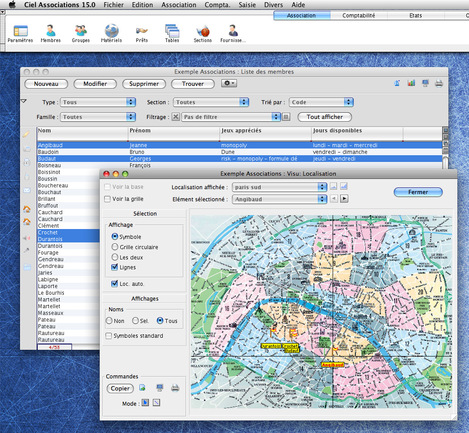Select the Les deux radio button
Image resolution: width=469 pixels, height=433 pixels.
tap(115, 257)
